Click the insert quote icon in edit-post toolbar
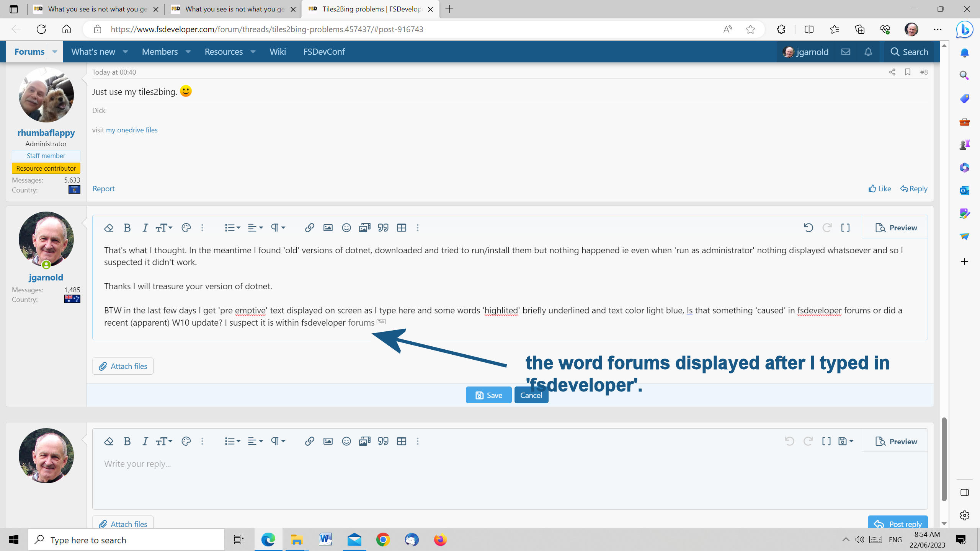The height and width of the screenshot is (551, 980). [x=383, y=228]
